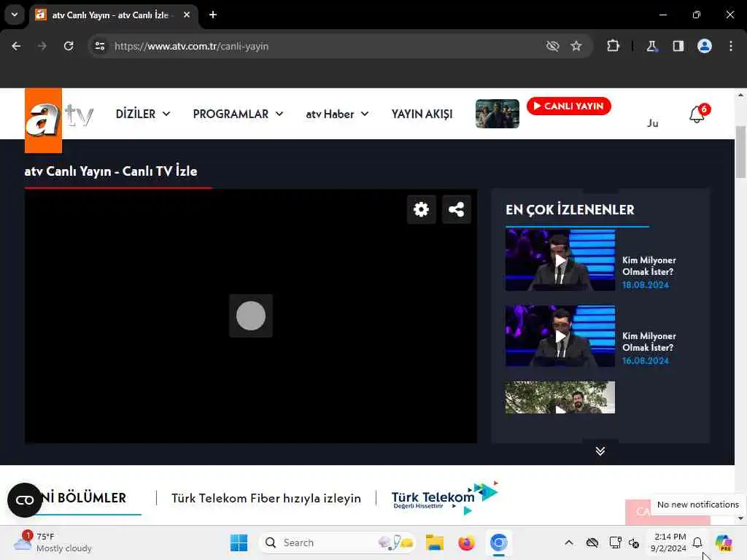Image resolution: width=747 pixels, height=560 pixels.
Task: Toggle the browser side panel
Action: pos(678,46)
